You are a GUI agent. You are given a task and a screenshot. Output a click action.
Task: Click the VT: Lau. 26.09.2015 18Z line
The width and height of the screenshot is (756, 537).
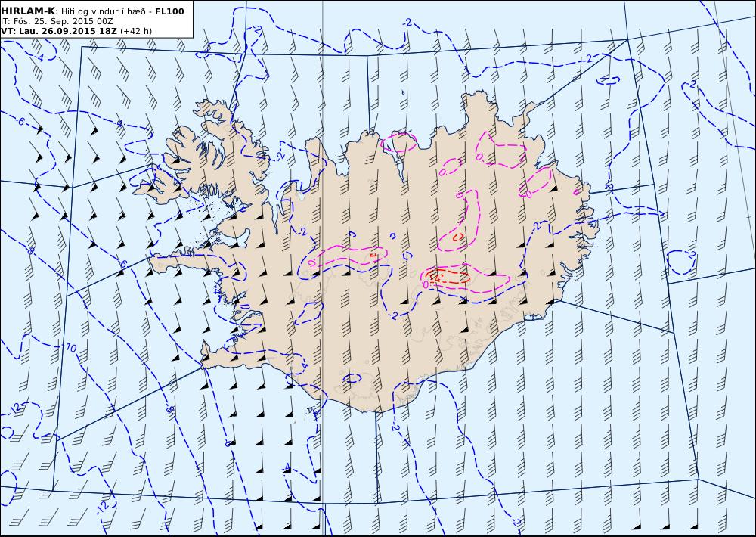tap(76, 31)
